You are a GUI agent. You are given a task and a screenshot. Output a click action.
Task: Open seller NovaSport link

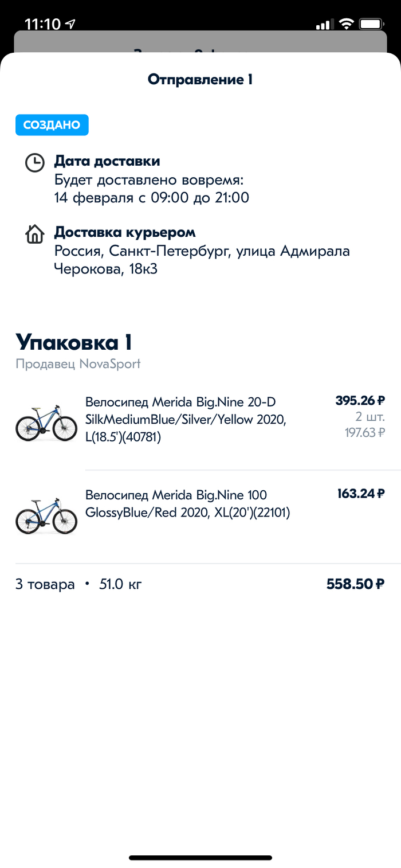click(78, 364)
